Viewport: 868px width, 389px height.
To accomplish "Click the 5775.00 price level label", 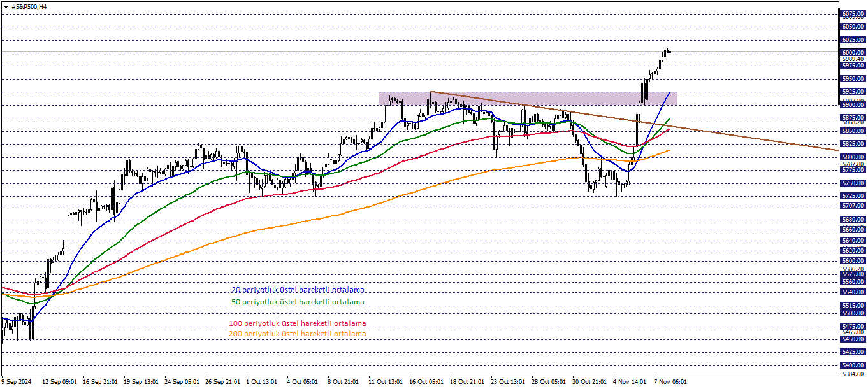I will click(x=853, y=170).
